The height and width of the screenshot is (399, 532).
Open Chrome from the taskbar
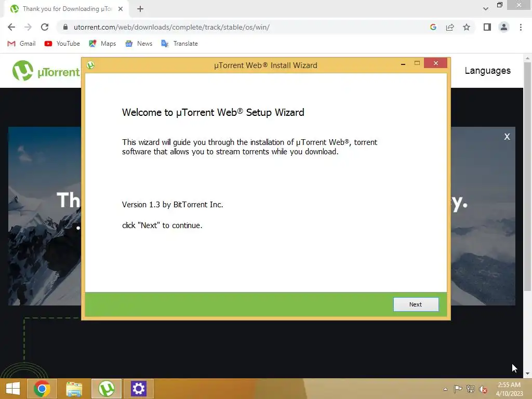pos(42,389)
